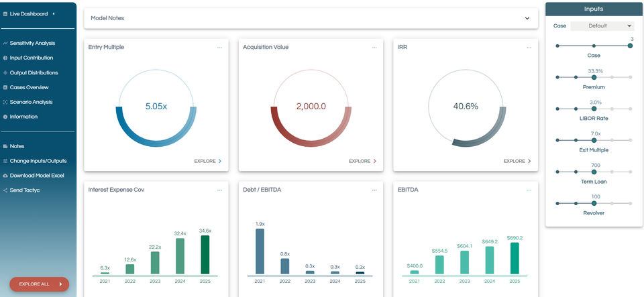644x297 pixels.
Task: Open three-dot menu on IRR card
Action: click(x=529, y=48)
